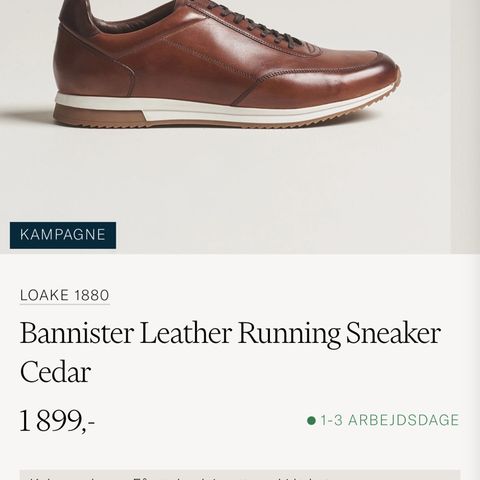The height and width of the screenshot is (480, 480).
Task: Click the 1 899,- price text
Action: 57,421
